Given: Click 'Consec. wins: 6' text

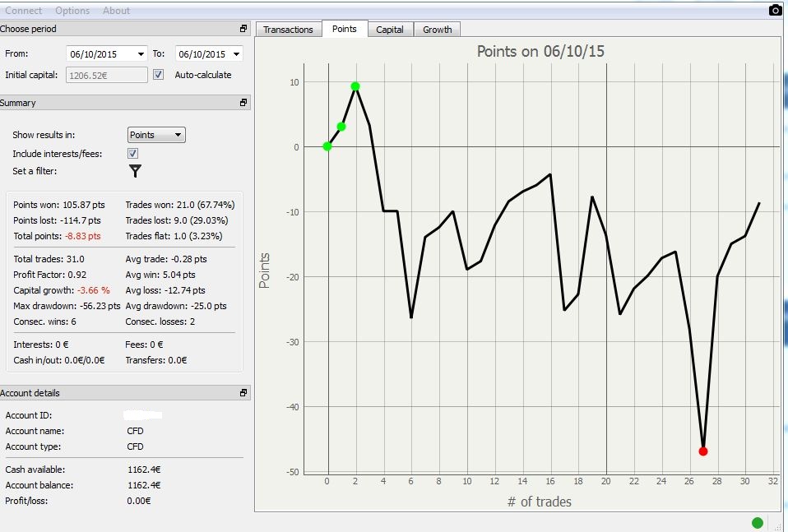Looking at the screenshot, I should click(x=44, y=322).
